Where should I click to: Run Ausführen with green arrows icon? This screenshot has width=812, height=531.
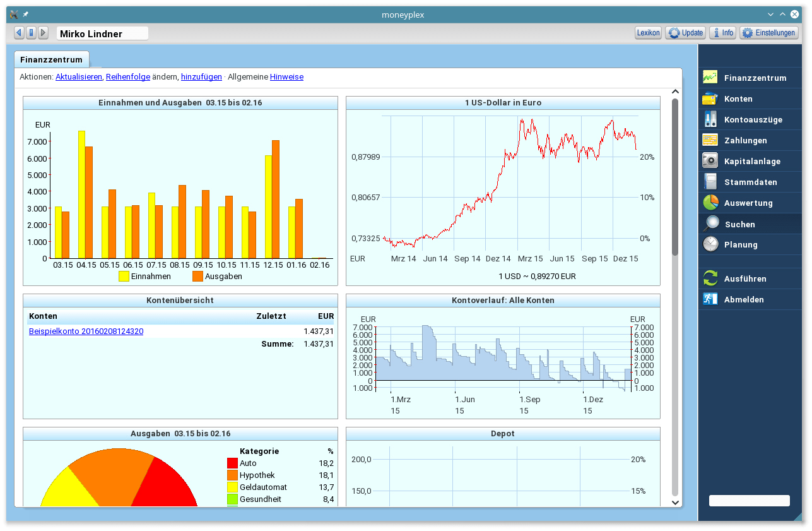point(710,278)
